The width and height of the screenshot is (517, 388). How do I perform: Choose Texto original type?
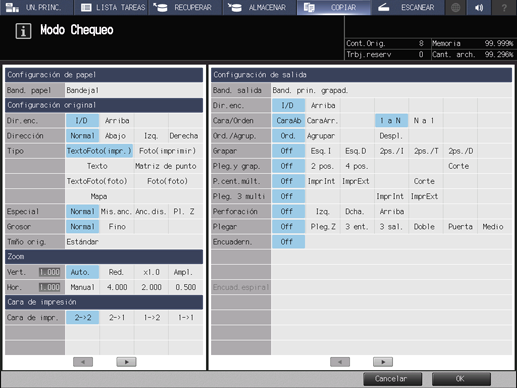pyautogui.click(x=99, y=166)
